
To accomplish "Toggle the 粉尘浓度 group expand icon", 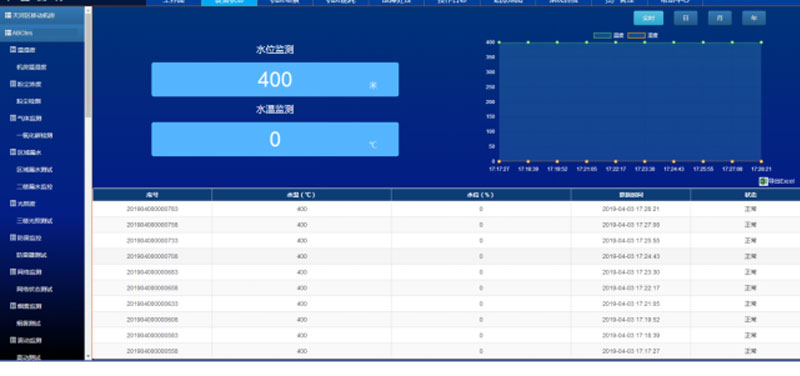I will [x=13, y=84].
